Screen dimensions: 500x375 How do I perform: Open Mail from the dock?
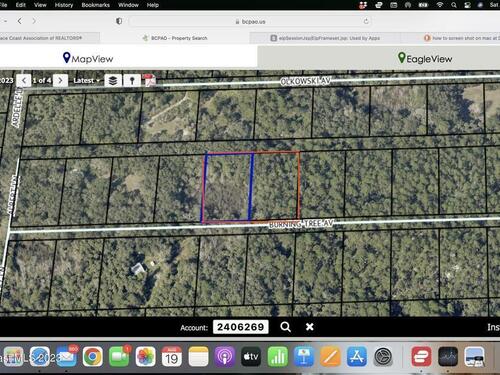coord(66,356)
